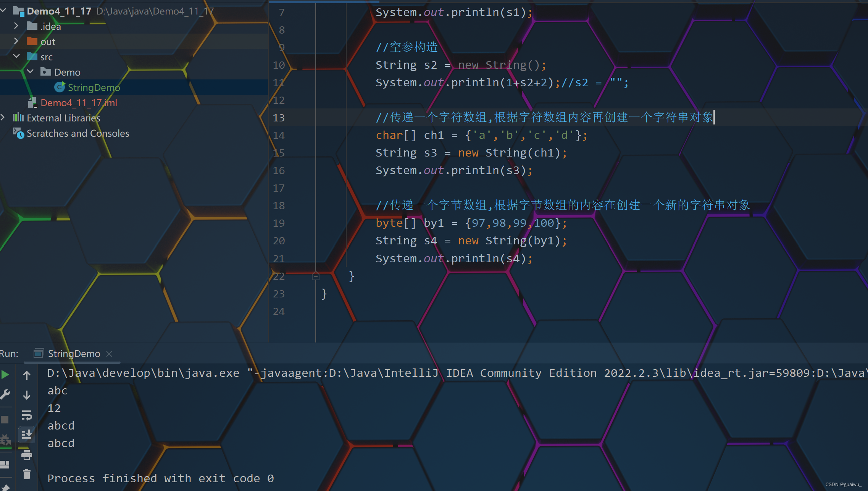Screen dimensions: 868x491
Task: Collapse the src folder
Action: 16,56
